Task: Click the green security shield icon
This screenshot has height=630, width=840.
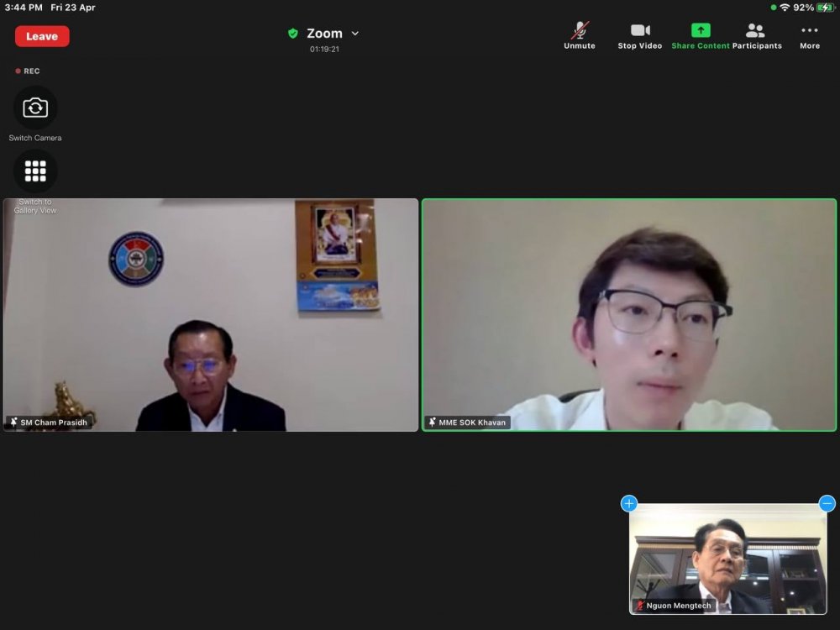Action: tap(292, 34)
